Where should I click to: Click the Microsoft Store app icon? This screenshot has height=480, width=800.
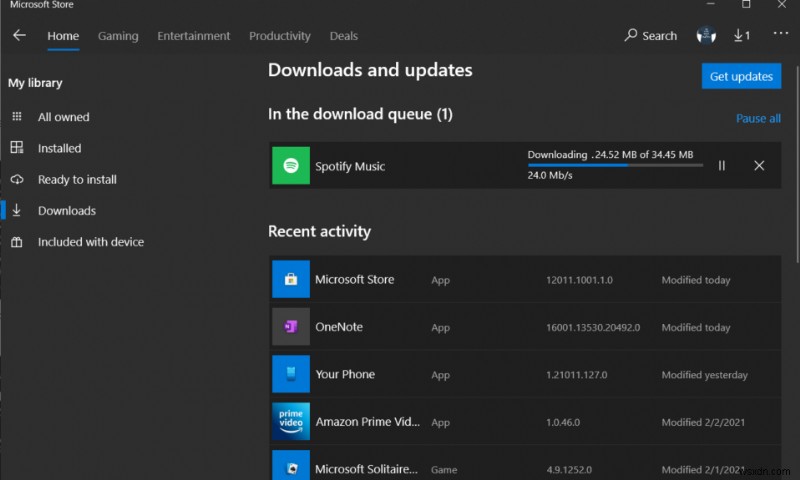[291, 279]
